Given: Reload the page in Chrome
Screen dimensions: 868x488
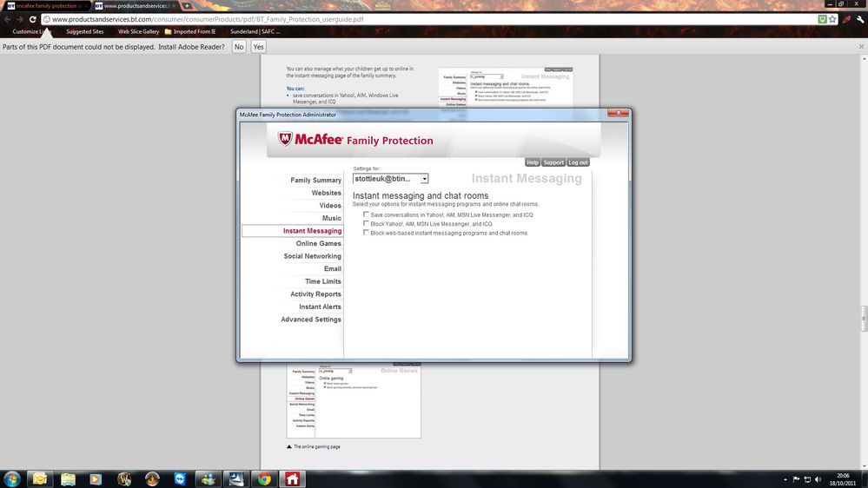Looking at the screenshot, I should [33, 19].
